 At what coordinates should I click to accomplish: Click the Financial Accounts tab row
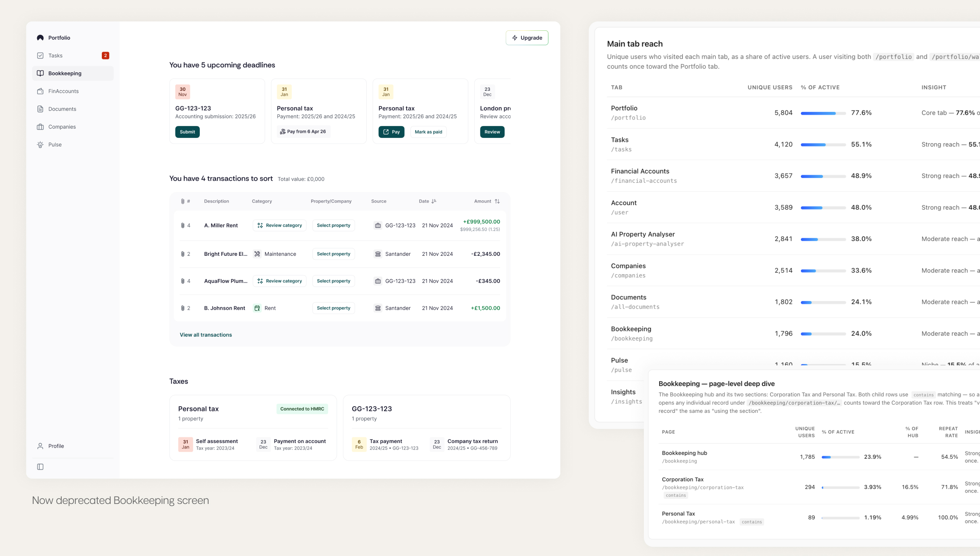click(794, 176)
